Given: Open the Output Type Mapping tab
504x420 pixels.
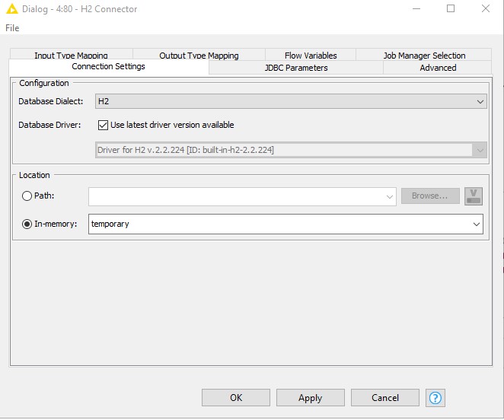Looking at the screenshot, I should tap(199, 56).
